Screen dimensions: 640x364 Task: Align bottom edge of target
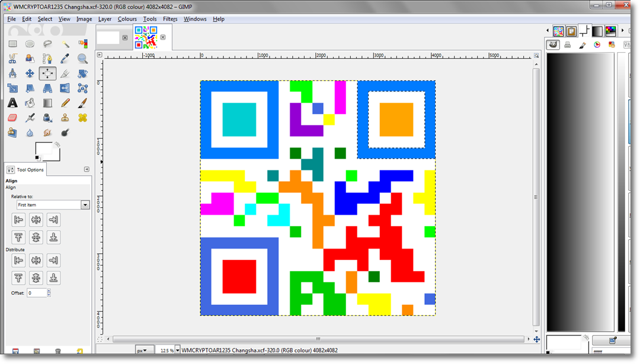[53, 237]
